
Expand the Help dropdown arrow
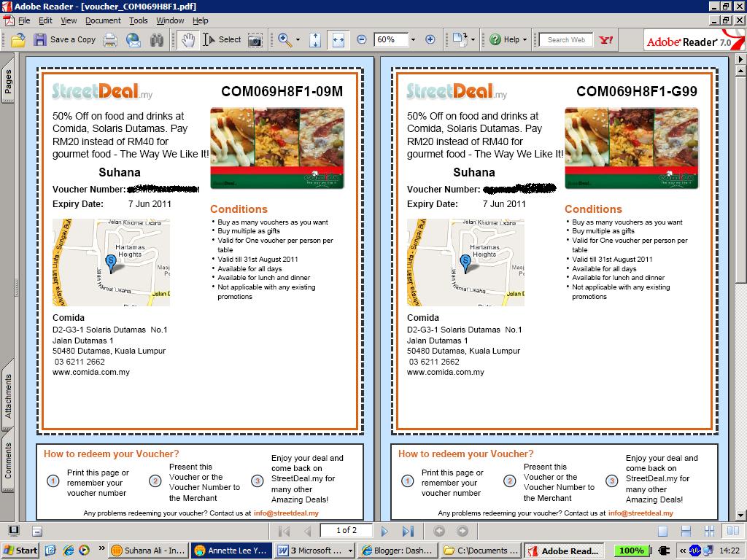[x=525, y=39]
